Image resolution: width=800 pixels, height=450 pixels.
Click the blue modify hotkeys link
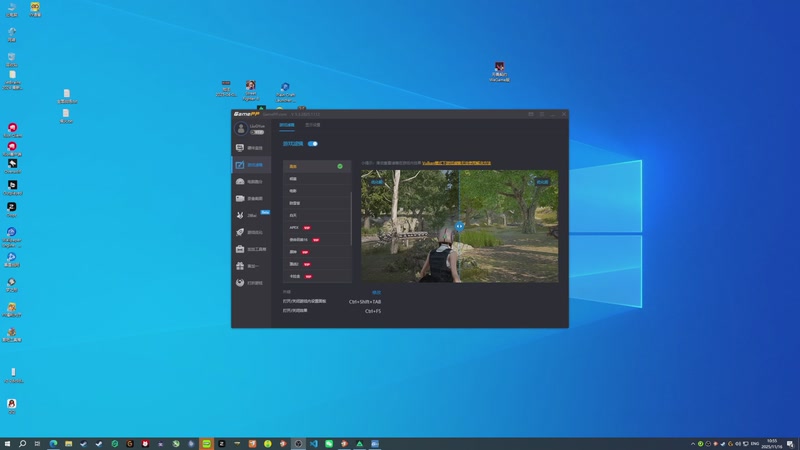(376, 292)
